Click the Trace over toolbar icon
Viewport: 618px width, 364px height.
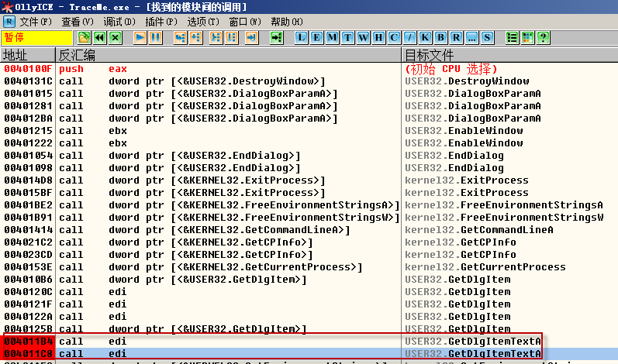coord(231,38)
